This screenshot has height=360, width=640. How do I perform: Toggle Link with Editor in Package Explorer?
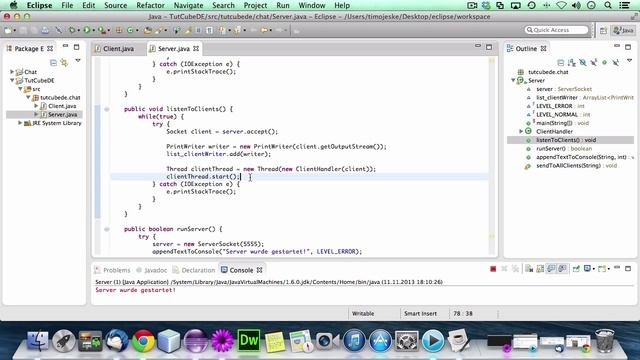(64, 62)
